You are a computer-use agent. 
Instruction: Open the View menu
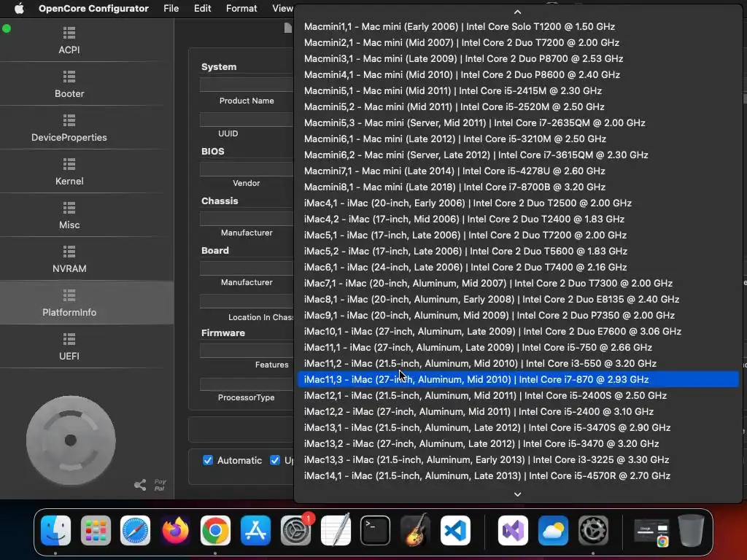pyautogui.click(x=282, y=8)
